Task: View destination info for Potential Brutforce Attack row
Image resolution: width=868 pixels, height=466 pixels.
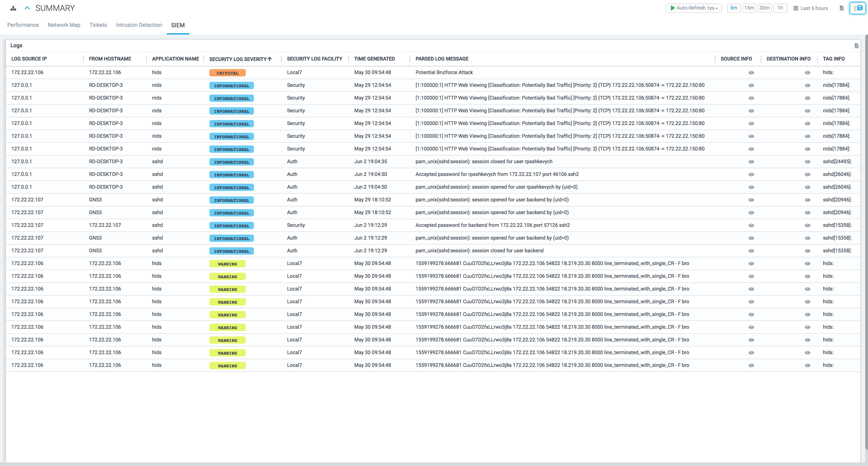Action: [807, 73]
